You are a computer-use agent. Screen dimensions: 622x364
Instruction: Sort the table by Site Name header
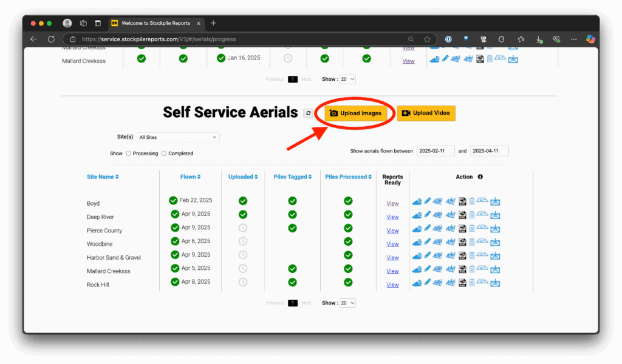click(103, 177)
